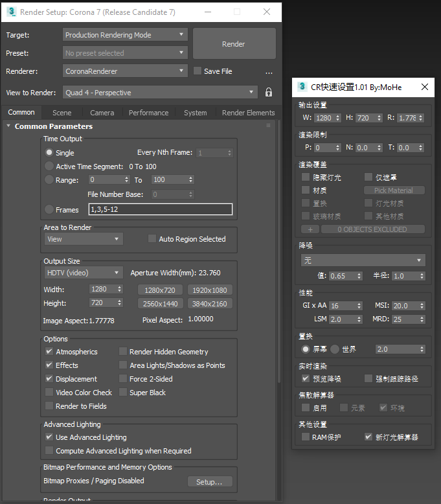Click the 3ds Max icon in Render Setup title bar
This screenshot has height=504, width=441.
(11, 12)
